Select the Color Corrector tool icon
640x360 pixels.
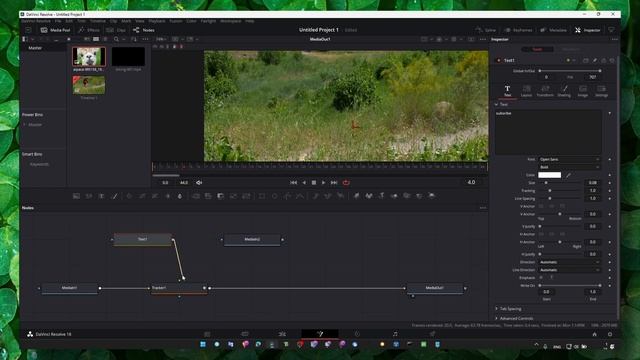129,196
